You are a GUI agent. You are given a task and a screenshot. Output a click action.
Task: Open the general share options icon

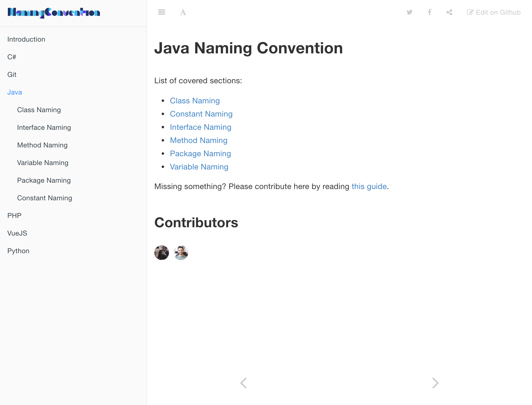449,12
